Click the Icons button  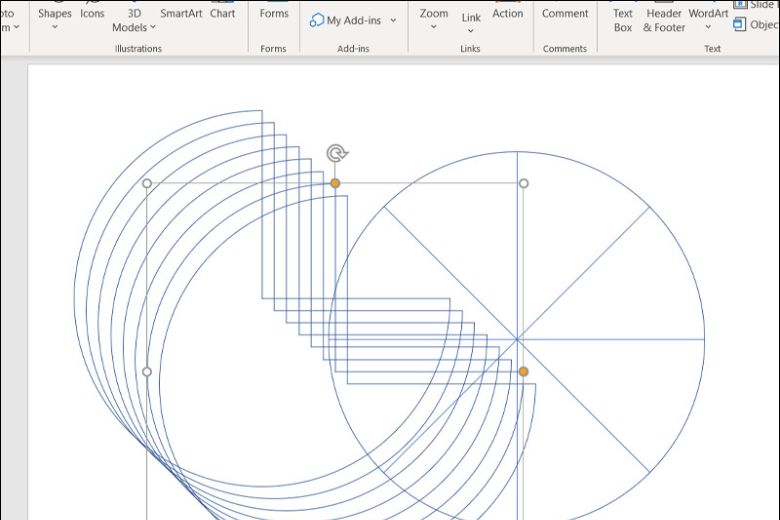(93, 13)
